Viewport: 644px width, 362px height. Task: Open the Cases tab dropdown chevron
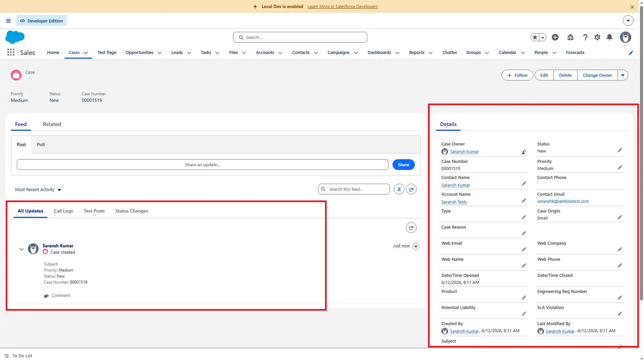point(86,53)
